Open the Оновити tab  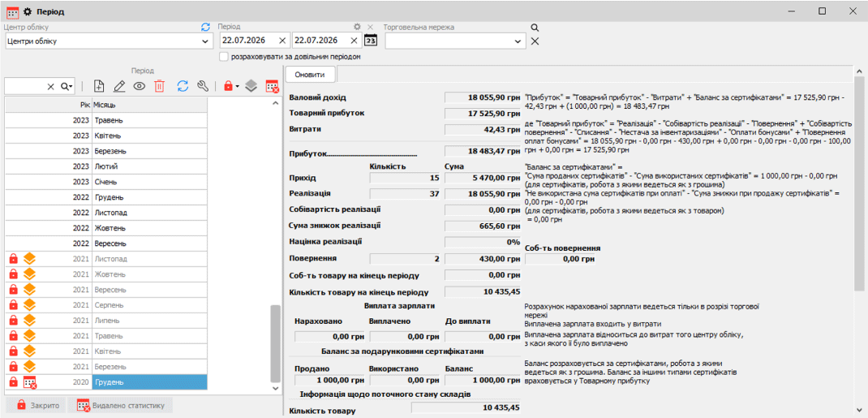tap(309, 74)
